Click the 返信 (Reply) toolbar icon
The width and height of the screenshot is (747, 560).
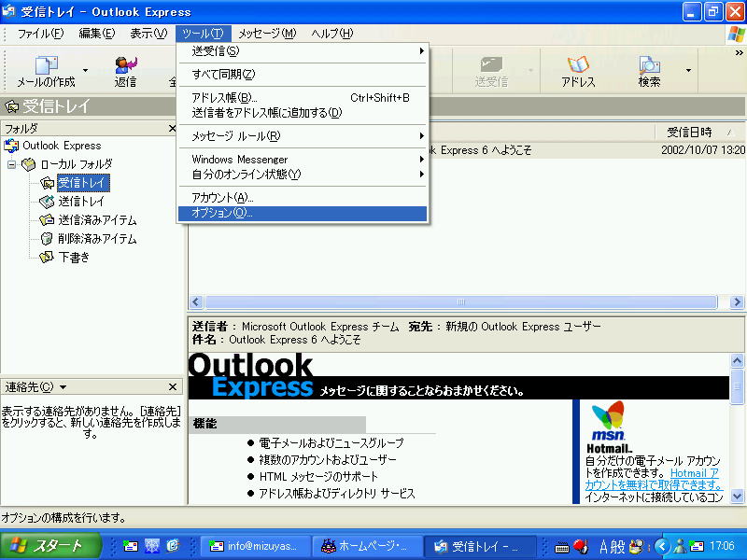coord(125,70)
